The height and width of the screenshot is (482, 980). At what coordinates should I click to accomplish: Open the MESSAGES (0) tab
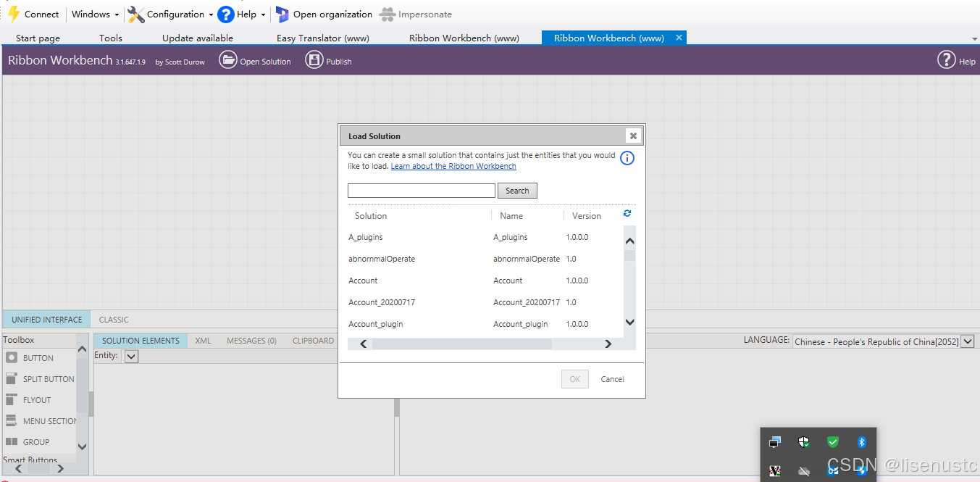(x=251, y=341)
